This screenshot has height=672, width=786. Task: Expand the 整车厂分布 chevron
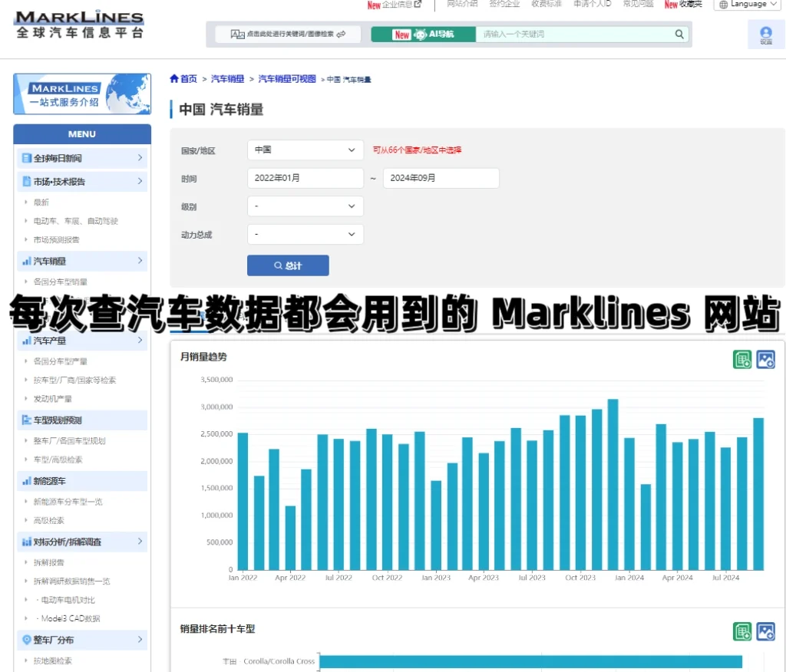(x=140, y=640)
